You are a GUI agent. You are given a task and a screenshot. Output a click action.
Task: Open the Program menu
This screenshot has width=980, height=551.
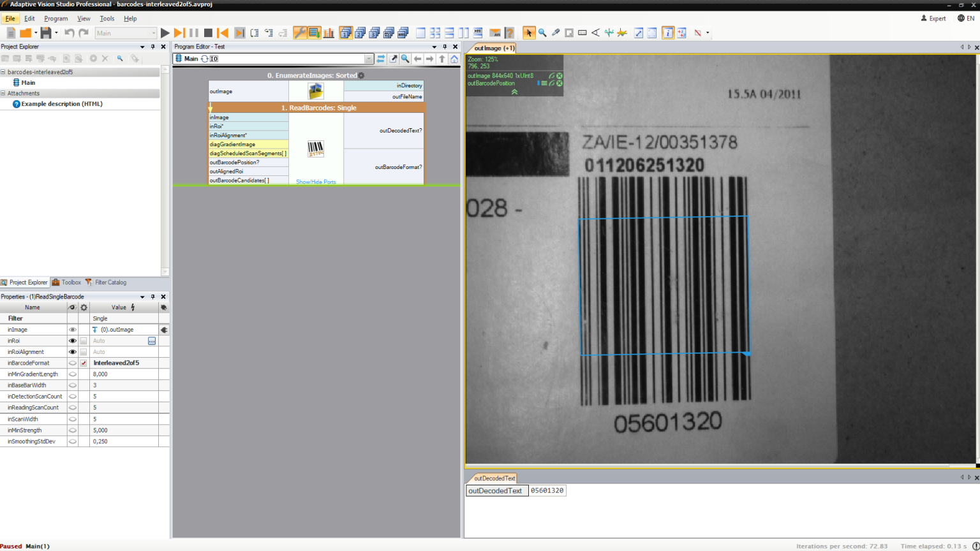click(56, 18)
